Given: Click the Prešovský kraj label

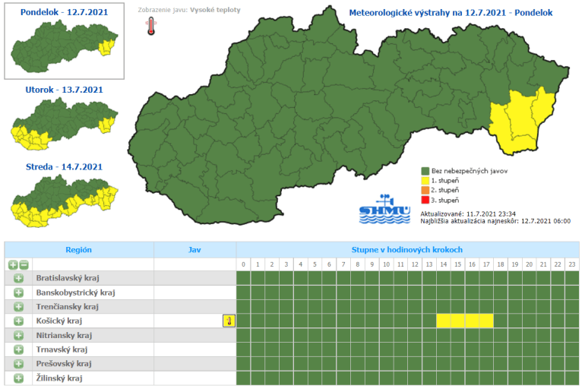Looking at the screenshot, I should click(64, 364).
